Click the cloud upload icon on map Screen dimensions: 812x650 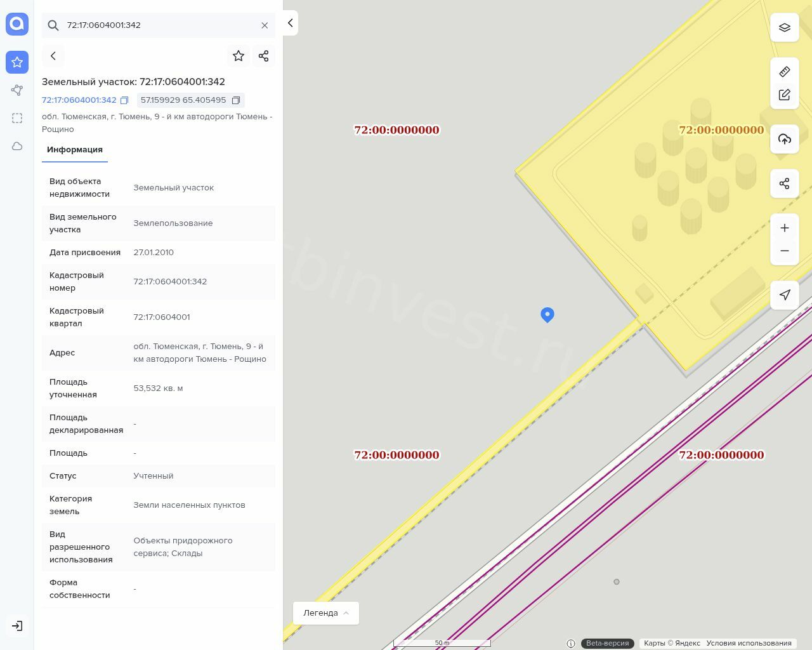tap(784, 139)
